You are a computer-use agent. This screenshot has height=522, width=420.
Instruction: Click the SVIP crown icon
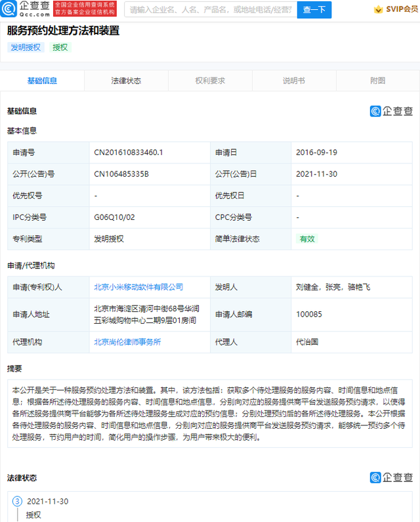[x=378, y=10]
